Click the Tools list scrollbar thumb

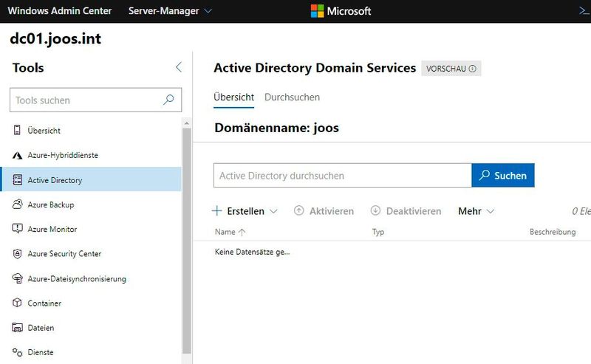tap(187, 241)
